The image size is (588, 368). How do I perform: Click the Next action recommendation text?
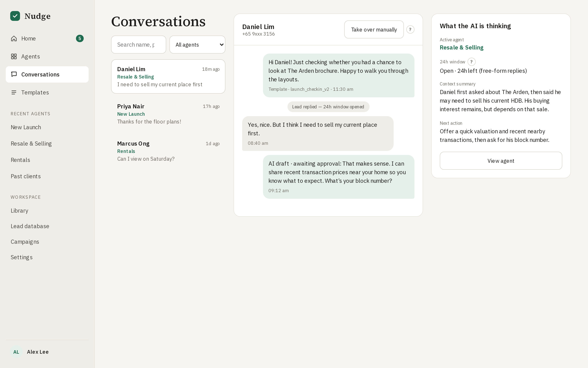(494, 136)
